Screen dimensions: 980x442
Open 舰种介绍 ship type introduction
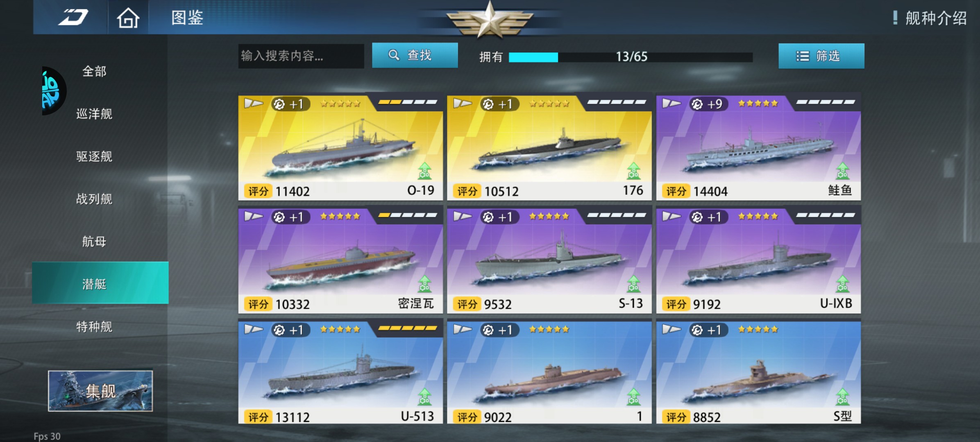tap(930, 18)
